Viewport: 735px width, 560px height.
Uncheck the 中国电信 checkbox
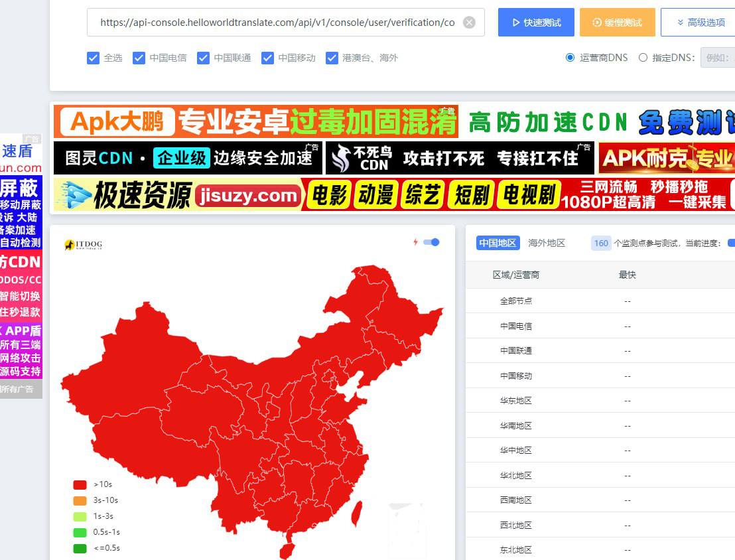tap(139, 58)
